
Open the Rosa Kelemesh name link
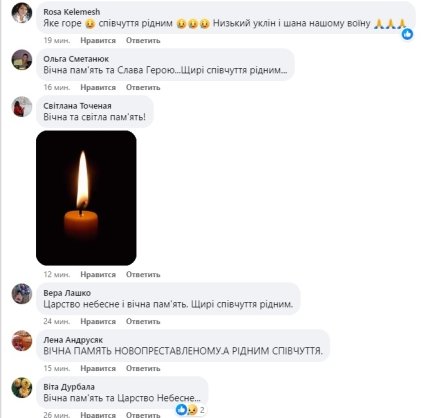click(72, 12)
